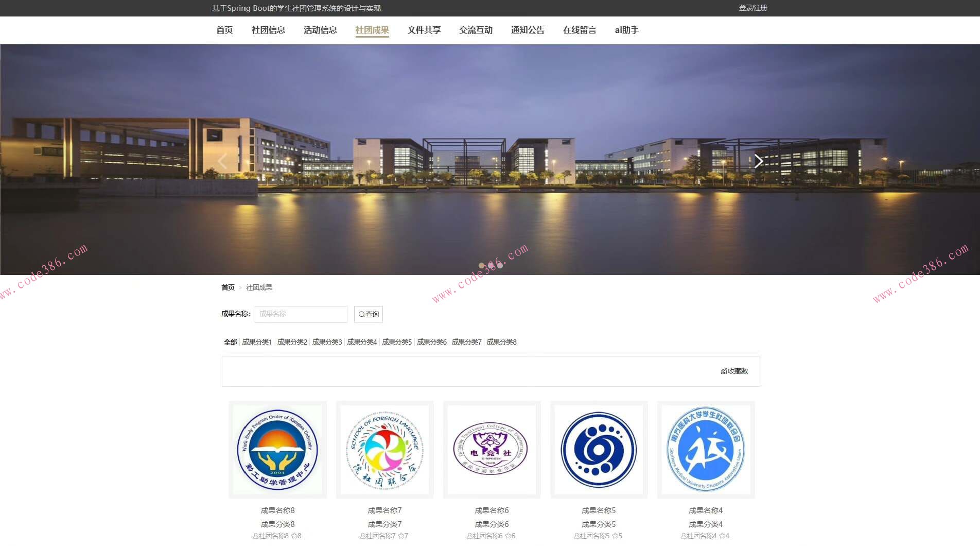Click the left carousel arrow
Image resolution: width=980 pixels, height=546 pixels.
222,161
